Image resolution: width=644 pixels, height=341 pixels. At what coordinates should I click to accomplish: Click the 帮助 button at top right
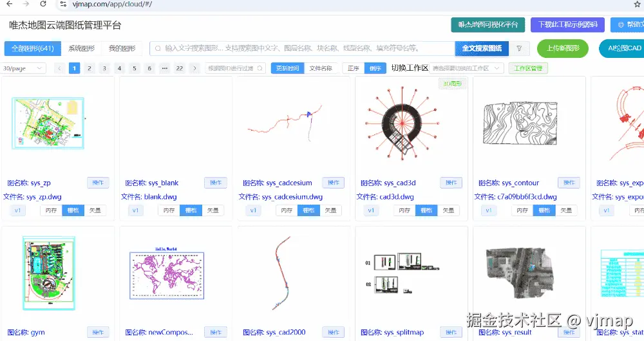(x=627, y=24)
